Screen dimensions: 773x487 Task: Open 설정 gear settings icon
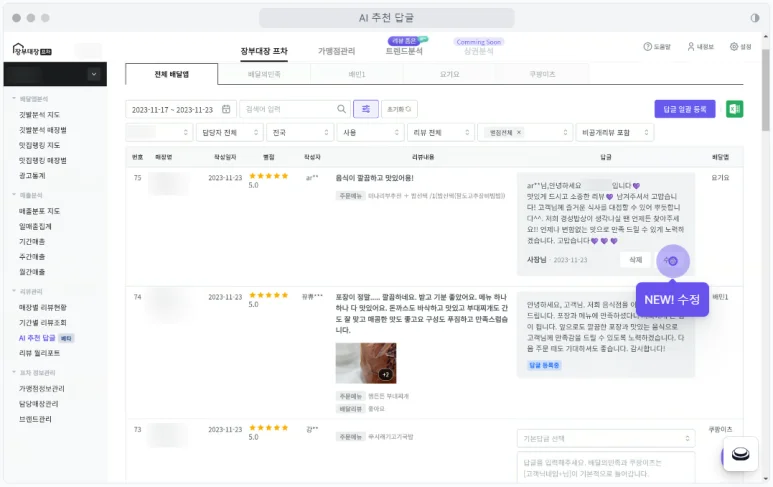click(x=734, y=46)
